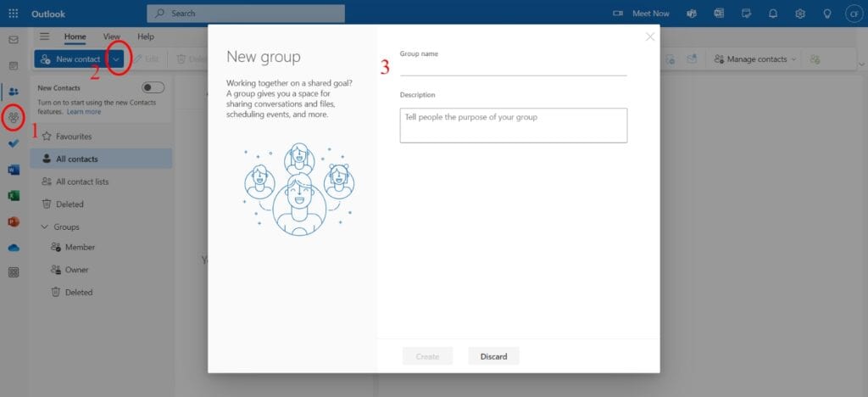Image resolution: width=868 pixels, height=397 pixels.
Task: Open the app launcher waffle icon
Action: [14, 14]
